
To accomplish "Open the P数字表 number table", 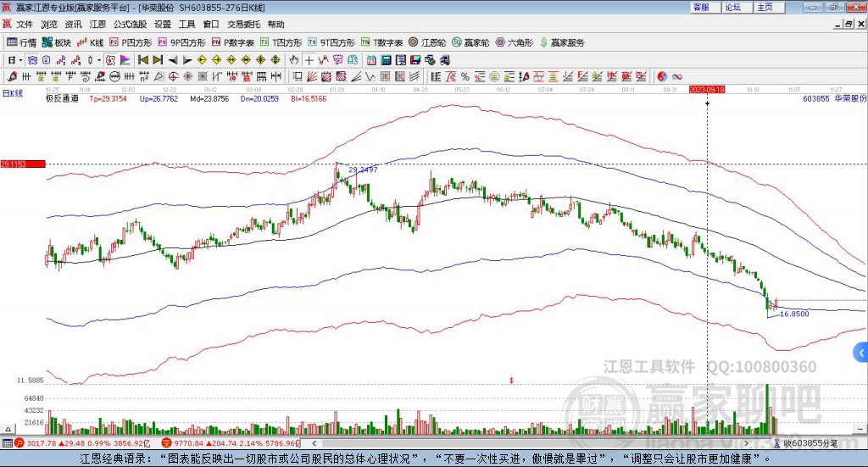I will click(x=232, y=42).
